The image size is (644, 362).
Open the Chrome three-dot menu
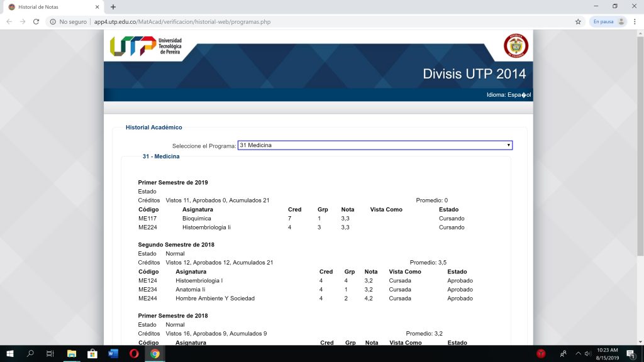coord(634,21)
